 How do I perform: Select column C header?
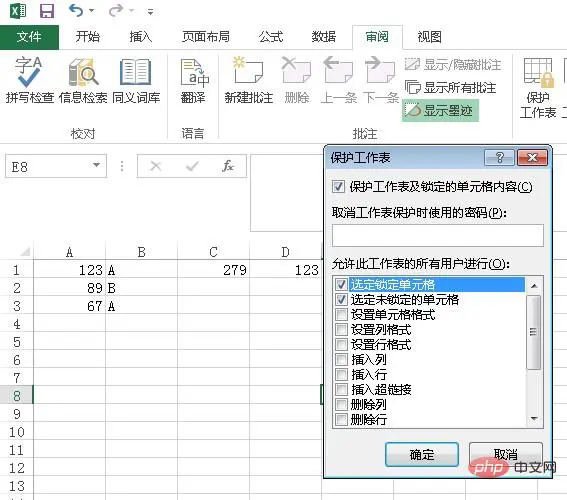(x=213, y=252)
